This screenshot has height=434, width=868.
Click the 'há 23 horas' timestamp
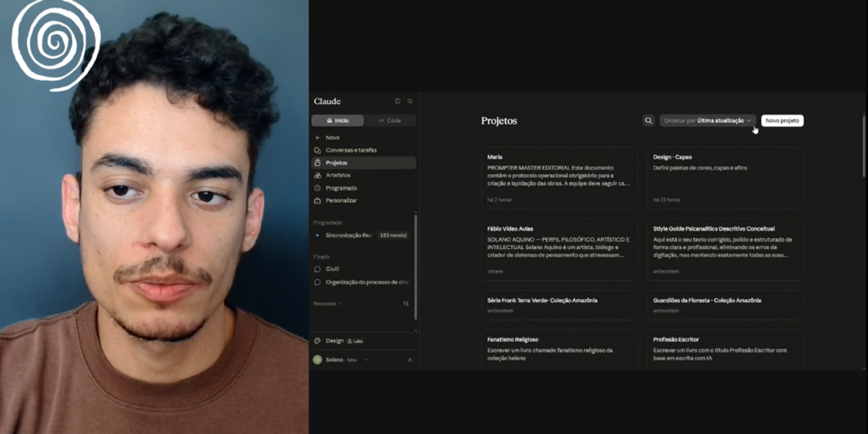(x=666, y=200)
